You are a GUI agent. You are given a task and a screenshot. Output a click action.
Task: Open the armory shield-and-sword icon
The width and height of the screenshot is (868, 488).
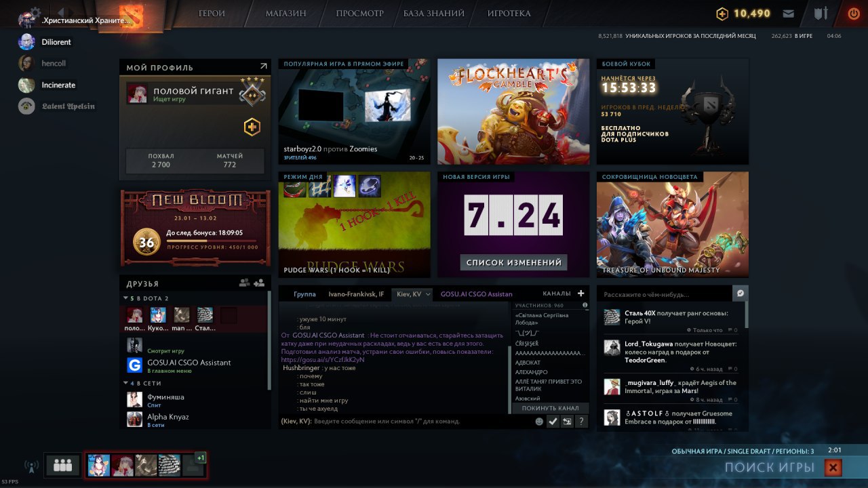pos(821,14)
